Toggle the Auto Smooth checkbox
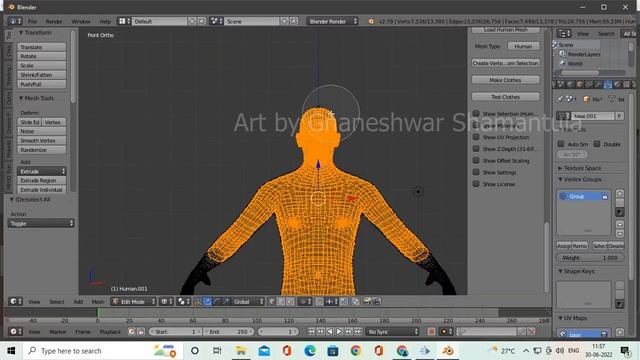The image size is (640, 360). tap(561, 144)
